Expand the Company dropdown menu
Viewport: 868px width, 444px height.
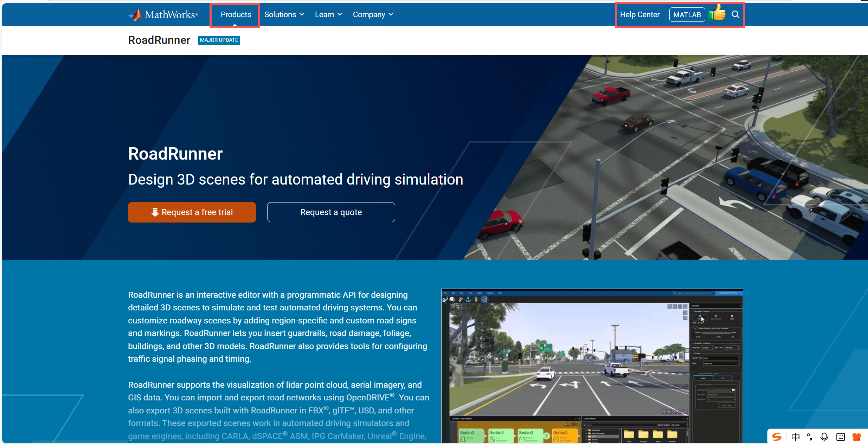click(x=373, y=15)
